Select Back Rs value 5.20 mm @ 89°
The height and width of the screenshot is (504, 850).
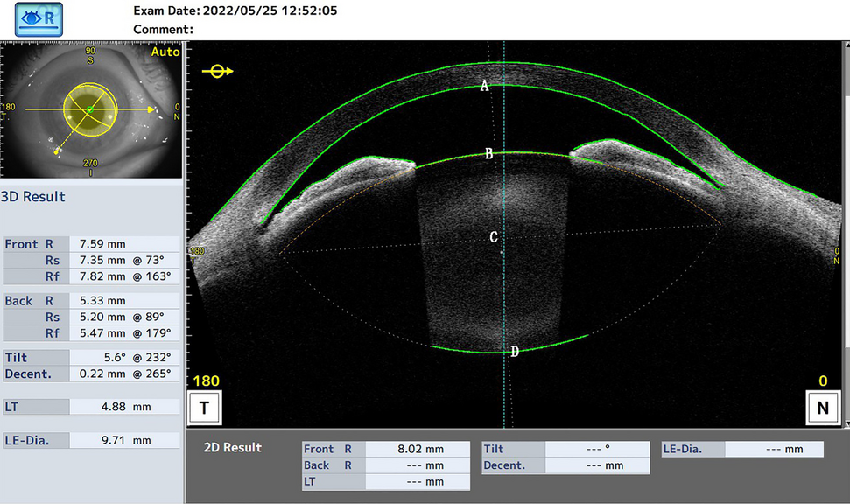click(x=124, y=317)
